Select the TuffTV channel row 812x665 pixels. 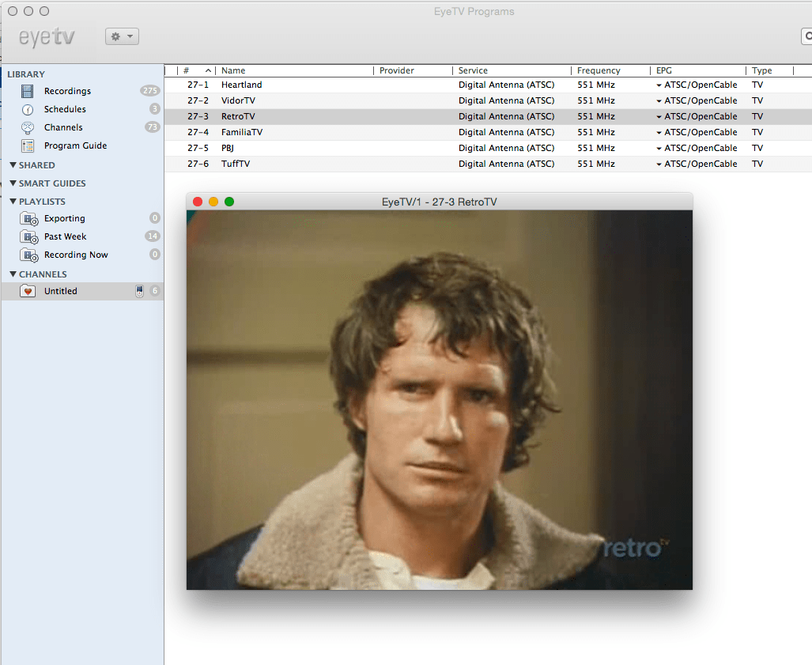tap(488, 164)
